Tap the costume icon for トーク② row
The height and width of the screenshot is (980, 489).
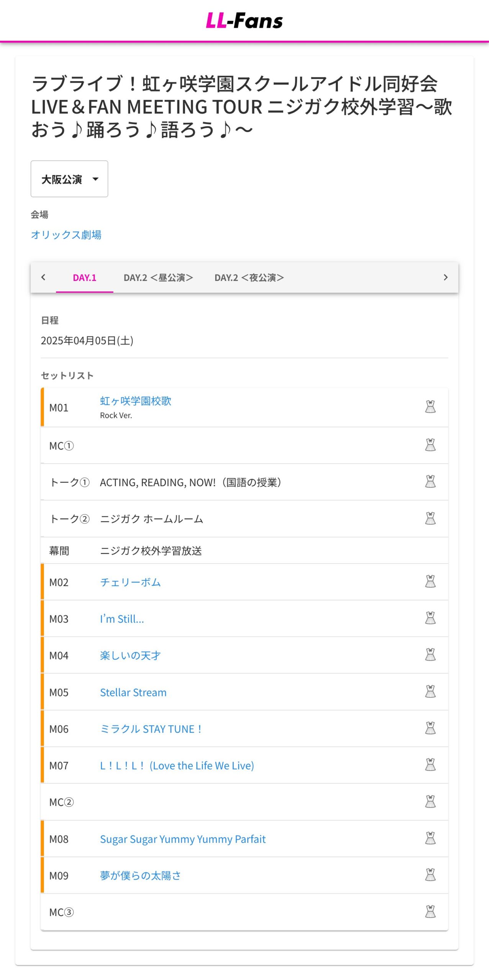[430, 518]
